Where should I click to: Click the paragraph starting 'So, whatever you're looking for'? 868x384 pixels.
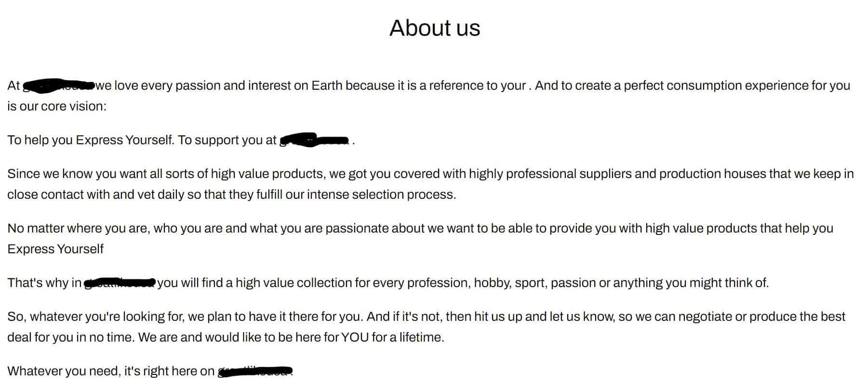427,327
